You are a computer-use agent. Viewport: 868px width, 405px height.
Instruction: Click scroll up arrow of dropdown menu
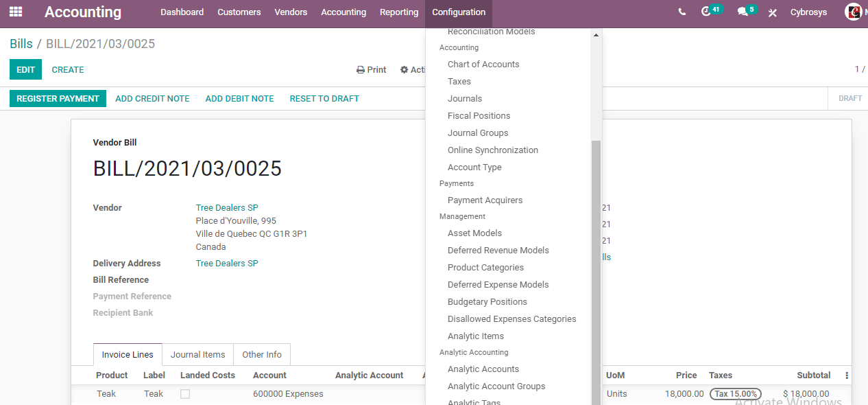[596, 34]
